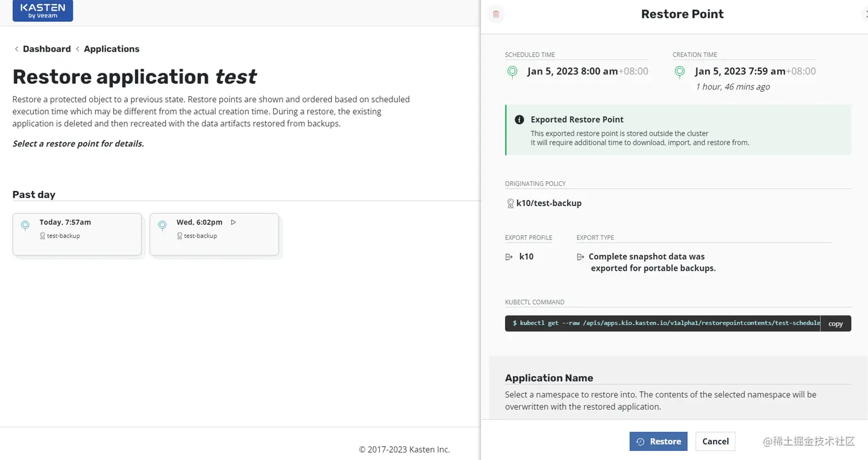Image resolution: width=868 pixels, height=460 pixels.
Task: Click the kubectl command text box
Action: click(x=662, y=323)
